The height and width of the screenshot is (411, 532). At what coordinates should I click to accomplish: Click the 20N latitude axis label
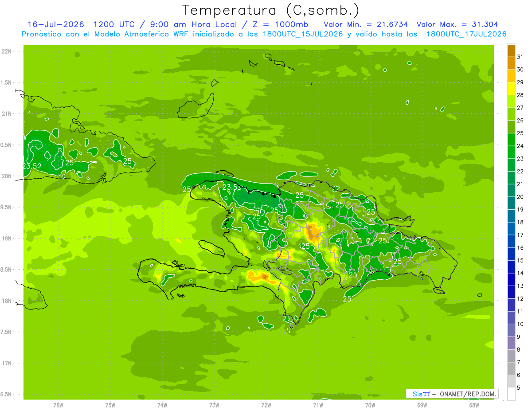coord(7,176)
